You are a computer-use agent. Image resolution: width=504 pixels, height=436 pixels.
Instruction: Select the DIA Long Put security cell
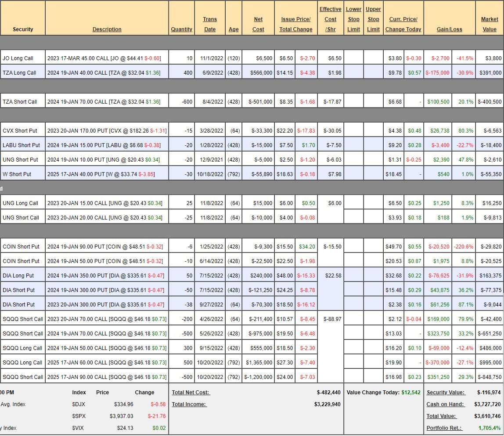point(20,276)
